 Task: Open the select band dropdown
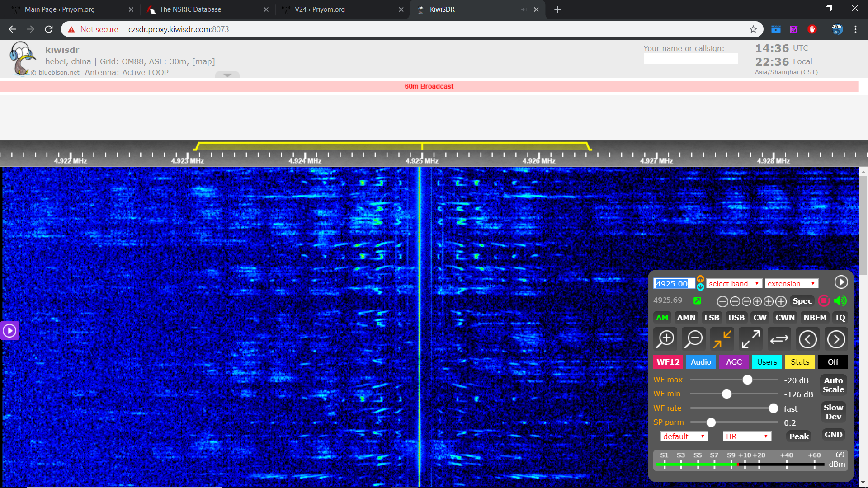tap(733, 284)
